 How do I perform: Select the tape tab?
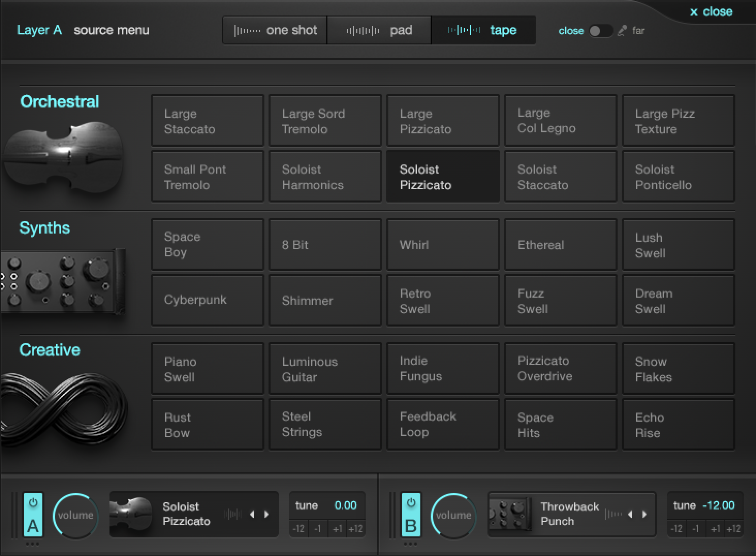[x=484, y=30]
